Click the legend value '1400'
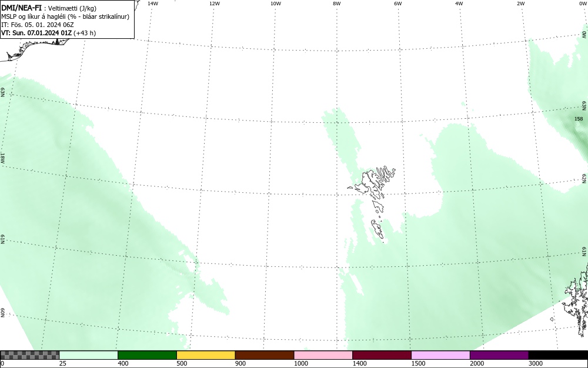The width and height of the screenshot is (588, 368). point(359,363)
